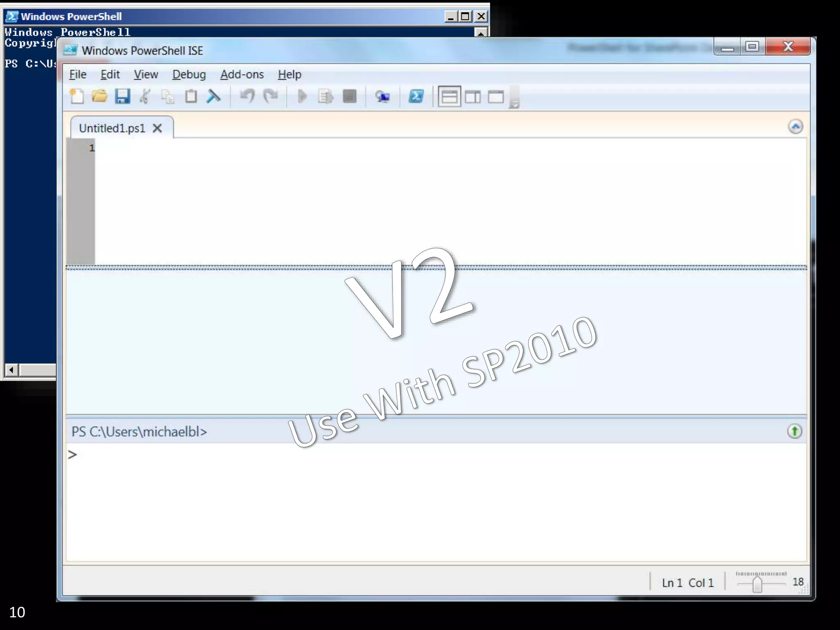The height and width of the screenshot is (630, 840).
Task: Show script pane maximized layout
Action: click(x=495, y=97)
